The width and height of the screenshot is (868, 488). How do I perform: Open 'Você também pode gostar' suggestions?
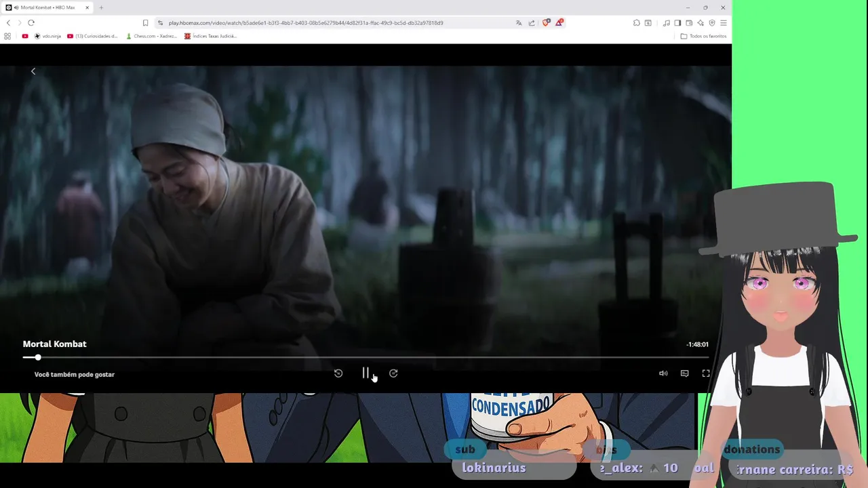pyautogui.click(x=75, y=374)
